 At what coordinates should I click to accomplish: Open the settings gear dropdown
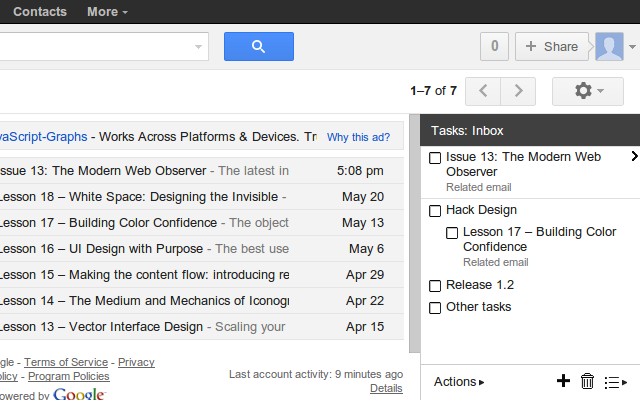587,91
